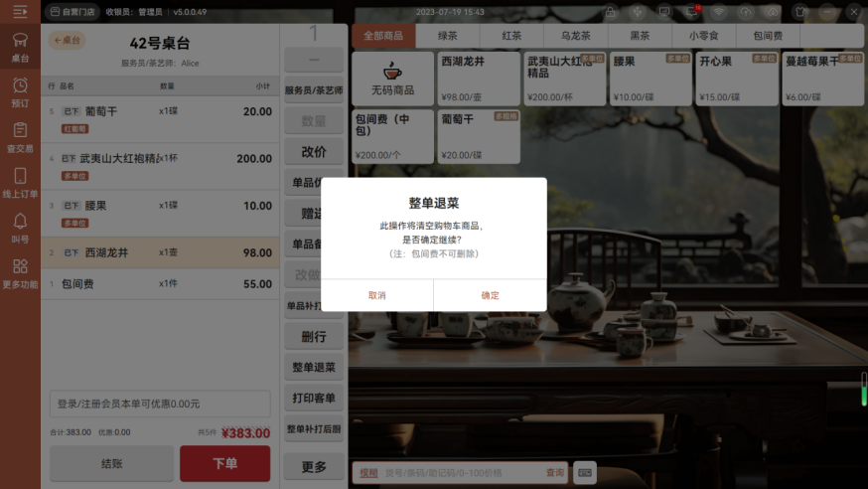Open 更多功能 grid icon
This screenshot has width=868, height=489.
(x=20, y=273)
